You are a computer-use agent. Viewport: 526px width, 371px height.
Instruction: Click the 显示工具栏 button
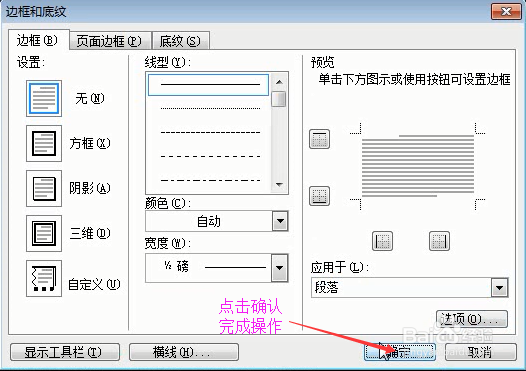pos(65,352)
